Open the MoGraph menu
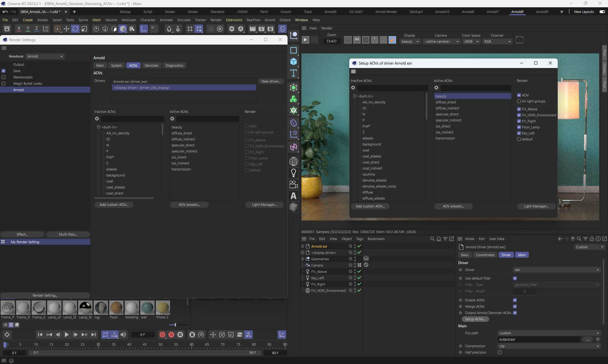The image size is (608, 364). [x=129, y=20]
